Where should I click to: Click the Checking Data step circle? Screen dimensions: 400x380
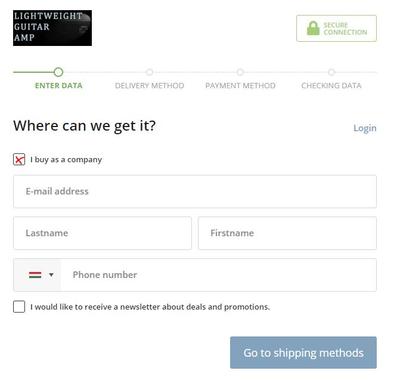point(331,72)
